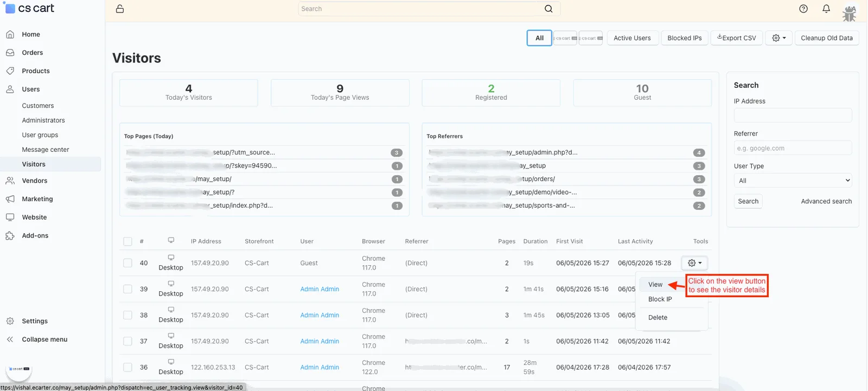This screenshot has width=868, height=391.
Task: Click the Today's Visitors stat card
Action: [189, 93]
